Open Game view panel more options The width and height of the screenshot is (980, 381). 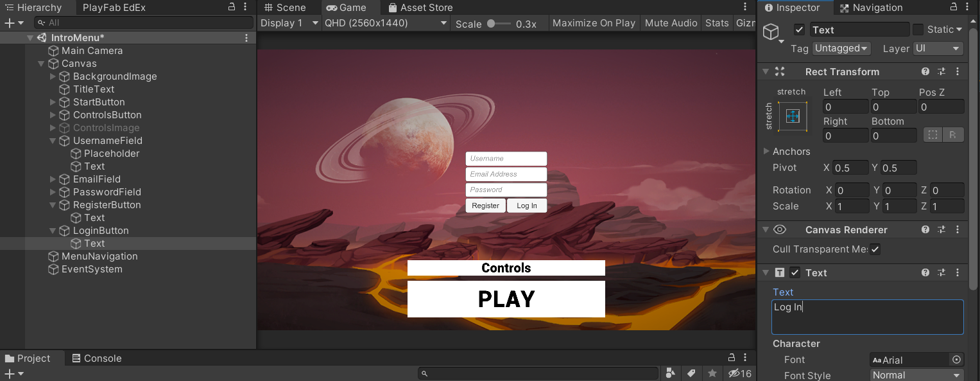point(746,7)
